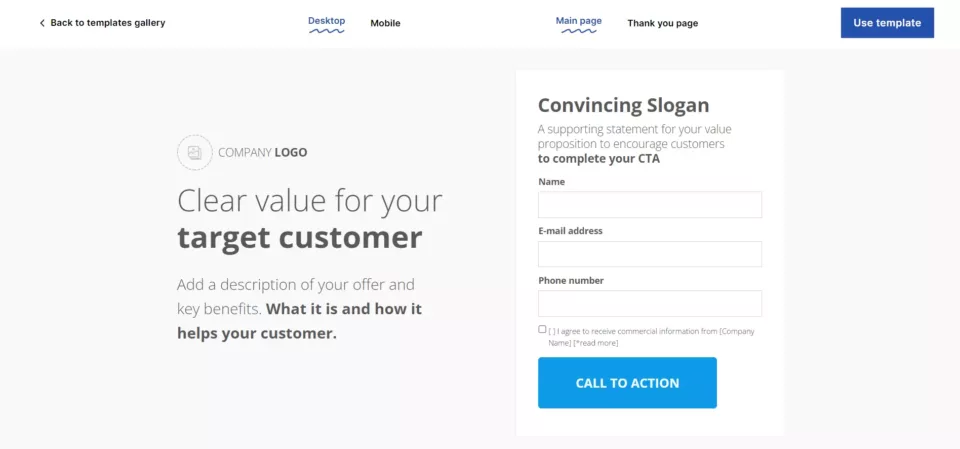Click into the E-mail address field
Viewport: 960px width, 449px height.
649,254
